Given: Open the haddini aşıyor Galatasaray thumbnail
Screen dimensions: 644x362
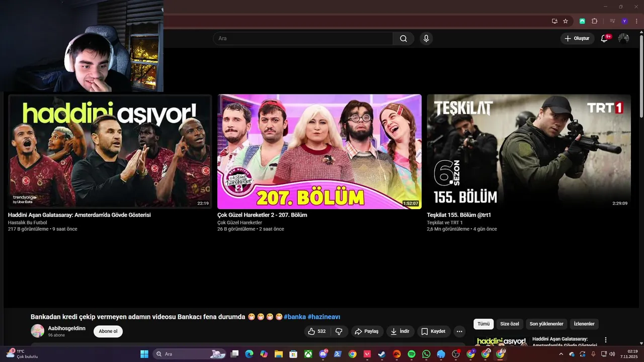Looking at the screenshot, I should click(110, 151).
